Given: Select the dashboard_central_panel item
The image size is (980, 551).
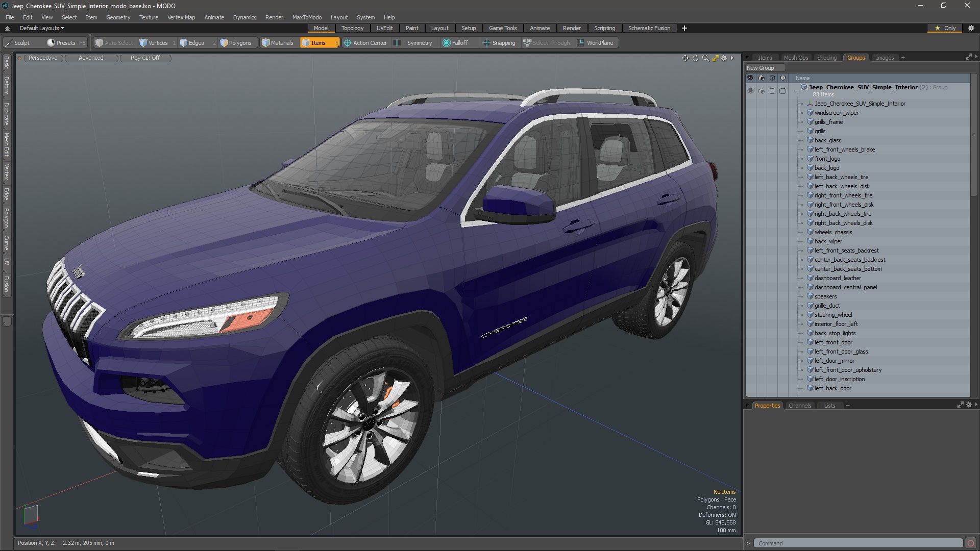Looking at the screenshot, I should [846, 287].
